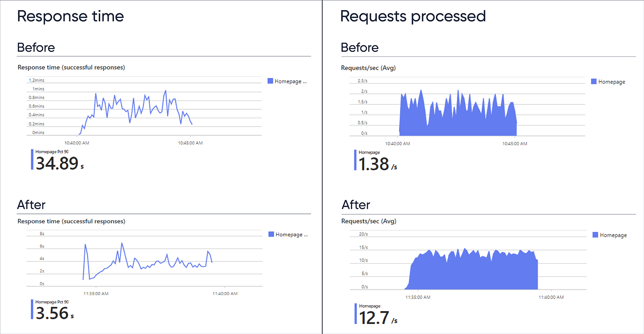Viewport: 644px width, 334px height.
Task: Click the 1.2mins y-axis label
Action: (x=36, y=80)
